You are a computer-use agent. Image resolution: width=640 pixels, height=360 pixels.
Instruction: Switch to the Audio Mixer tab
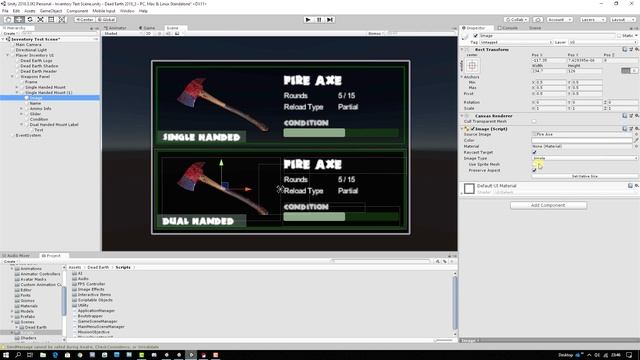(x=16, y=256)
